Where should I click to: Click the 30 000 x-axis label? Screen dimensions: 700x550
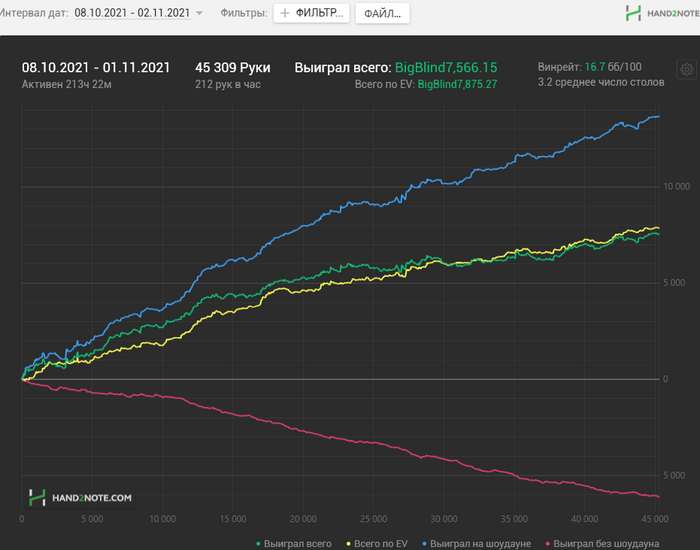click(x=444, y=519)
